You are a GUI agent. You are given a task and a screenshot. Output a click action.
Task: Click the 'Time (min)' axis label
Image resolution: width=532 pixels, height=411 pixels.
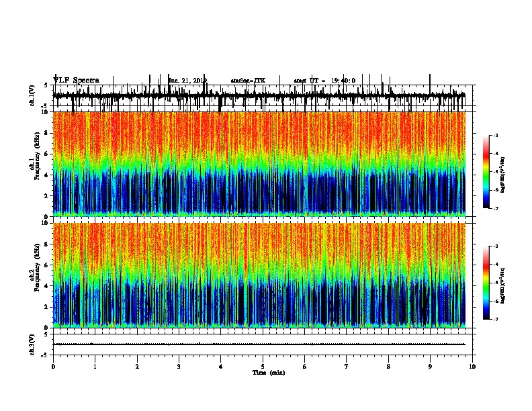click(x=269, y=373)
